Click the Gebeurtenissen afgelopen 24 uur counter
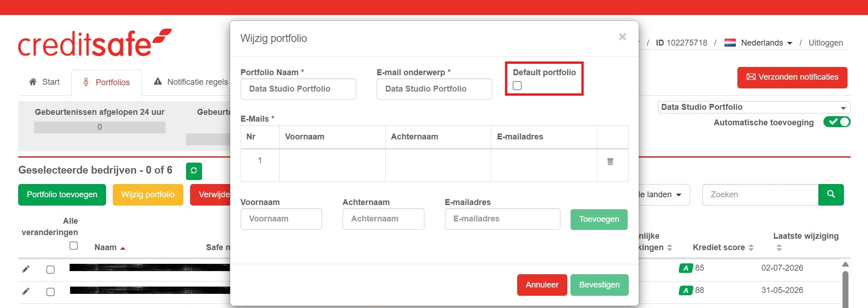The height and width of the screenshot is (308, 868). pyautogui.click(x=100, y=127)
